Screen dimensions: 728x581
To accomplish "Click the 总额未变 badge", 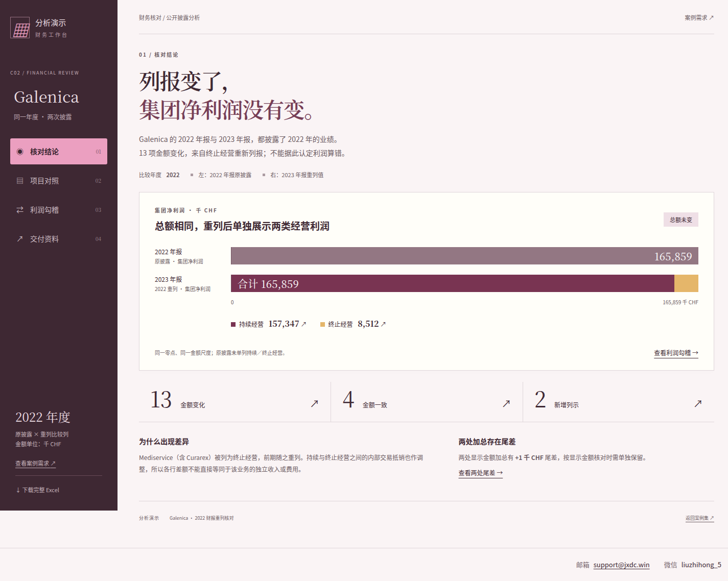I will click(681, 220).
